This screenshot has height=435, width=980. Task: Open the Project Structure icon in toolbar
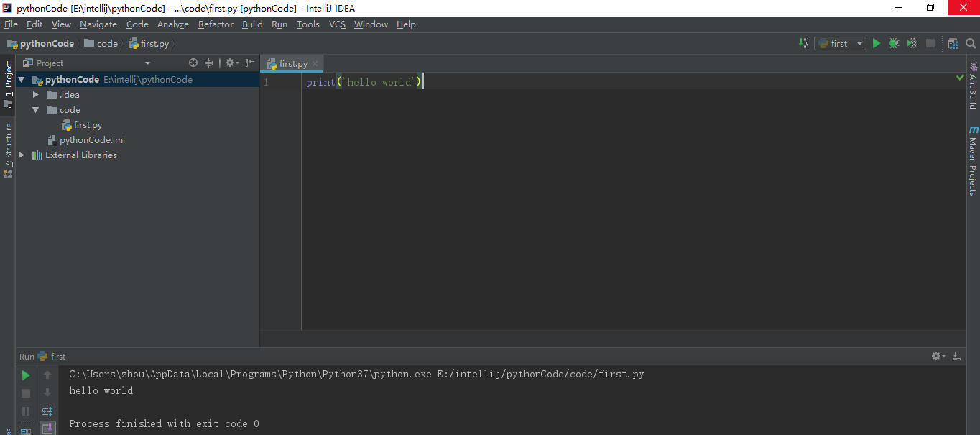click(x=953, y=43)
